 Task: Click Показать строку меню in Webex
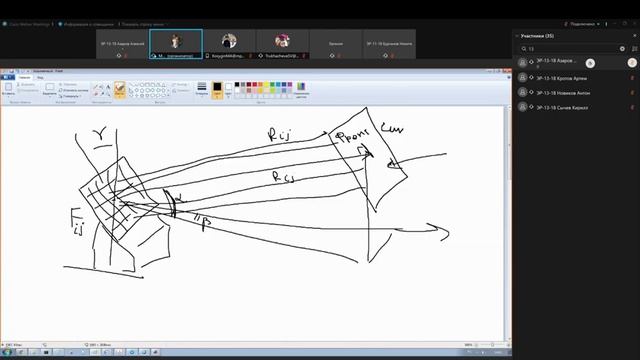coord(142,24)
